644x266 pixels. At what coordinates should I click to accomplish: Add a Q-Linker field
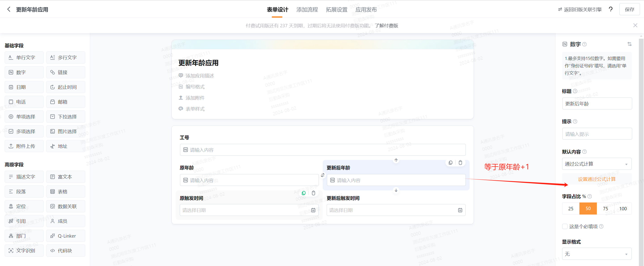point(66,236)
